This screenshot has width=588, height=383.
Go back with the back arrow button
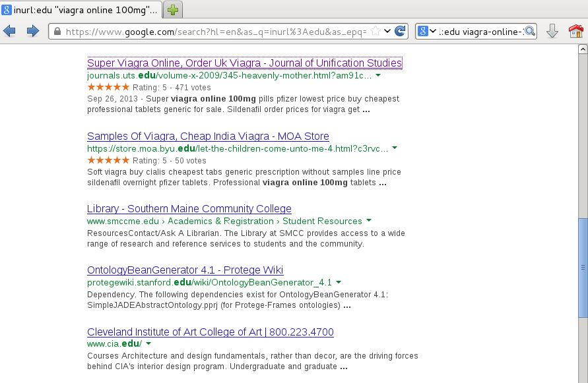pyautogui.click(x=10, y=31)
